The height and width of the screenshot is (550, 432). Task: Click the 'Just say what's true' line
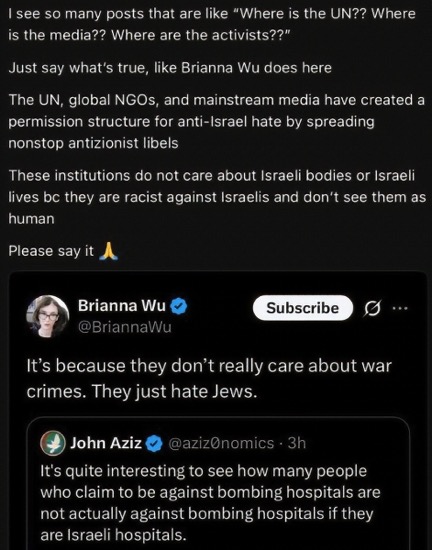pyautogui.click(x=170, y=68)
